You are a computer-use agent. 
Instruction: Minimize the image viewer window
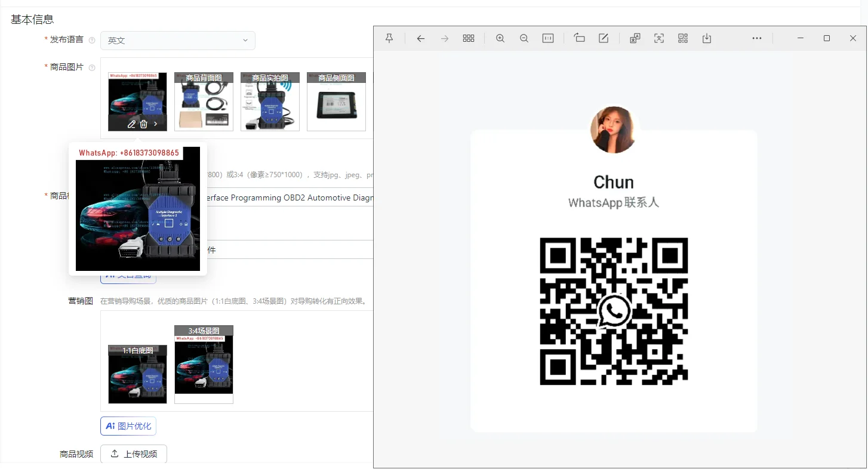[801, 38]
